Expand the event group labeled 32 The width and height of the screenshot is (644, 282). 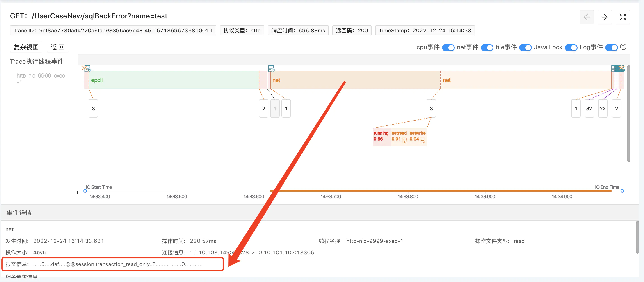pyautogui.click(x=589, y=109)
